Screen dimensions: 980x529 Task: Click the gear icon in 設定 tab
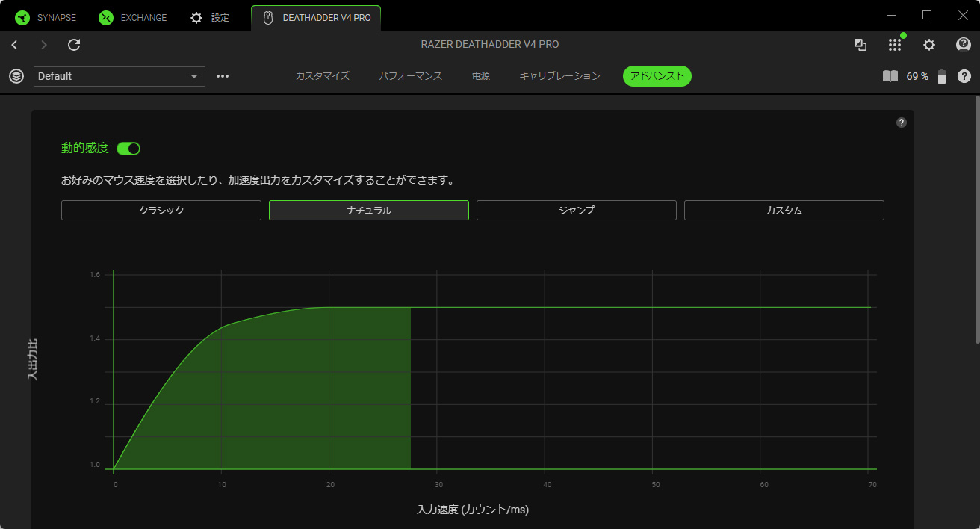196,17
